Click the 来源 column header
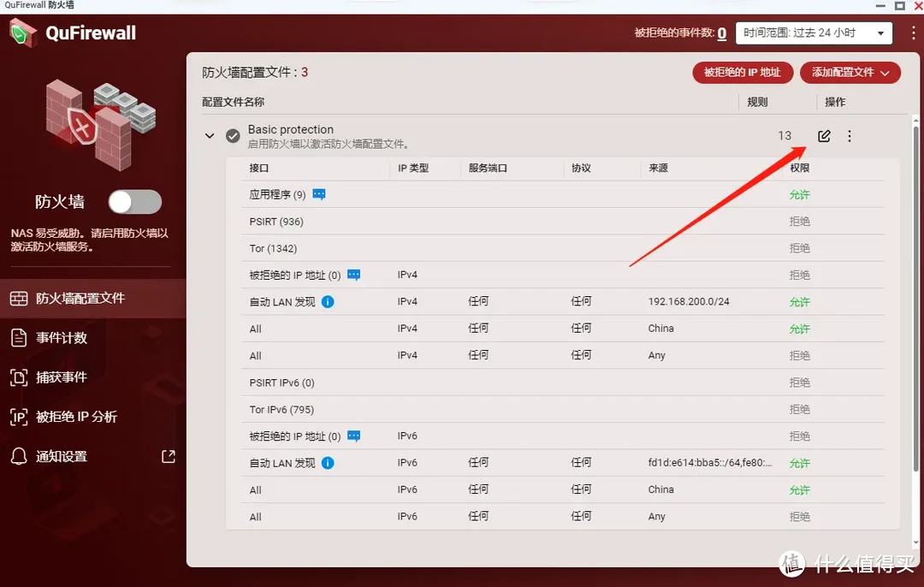924x587 pixels. coord(658,168)
